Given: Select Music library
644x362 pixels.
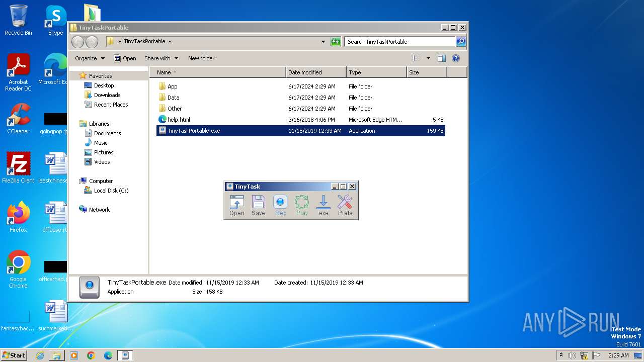Looking at the screenshot, I should click(101, 143).
